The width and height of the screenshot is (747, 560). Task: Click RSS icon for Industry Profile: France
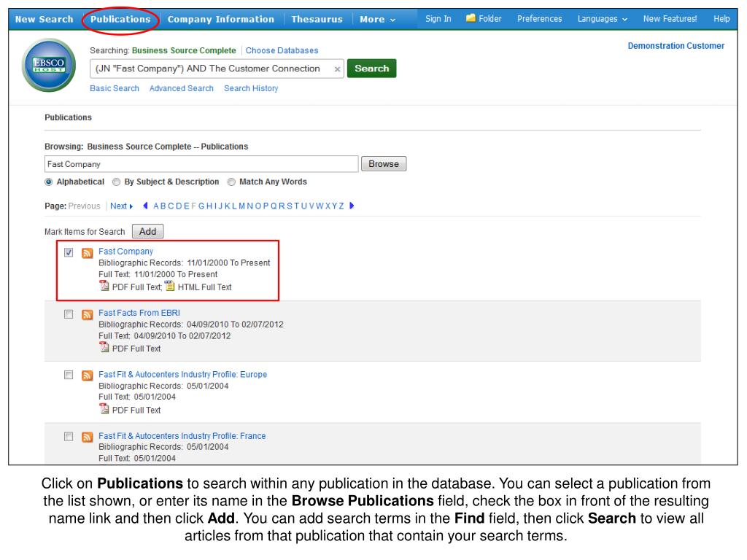coord(87,437)
